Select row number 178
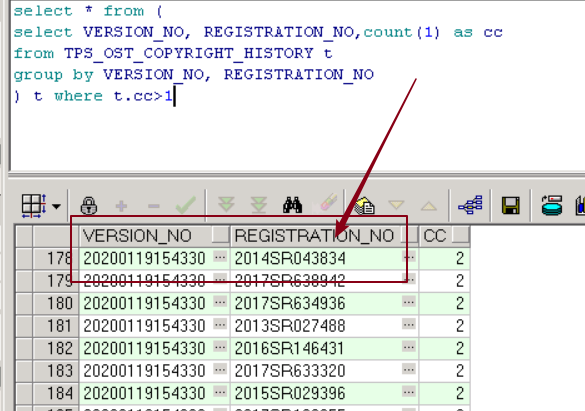 tap(56, 258)
